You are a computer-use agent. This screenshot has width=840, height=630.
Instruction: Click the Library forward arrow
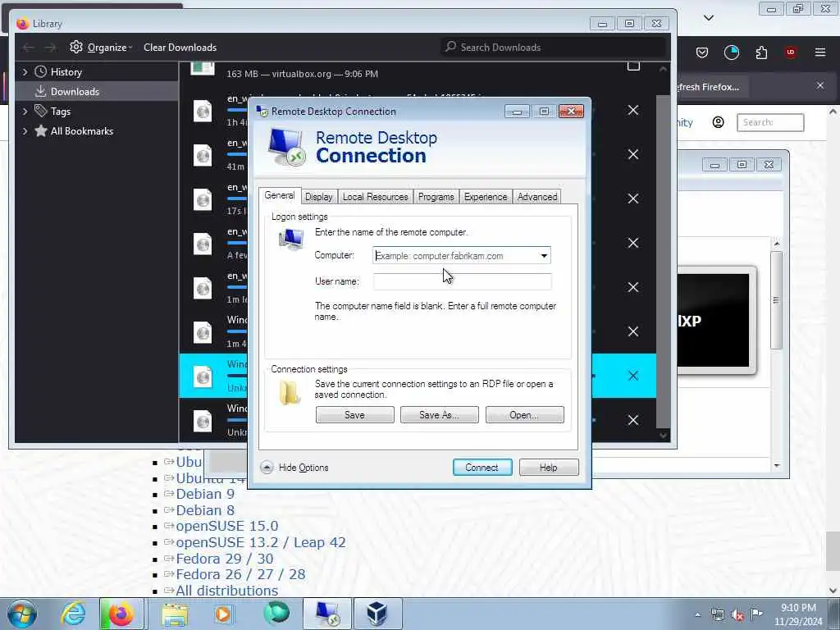[50, 48]
